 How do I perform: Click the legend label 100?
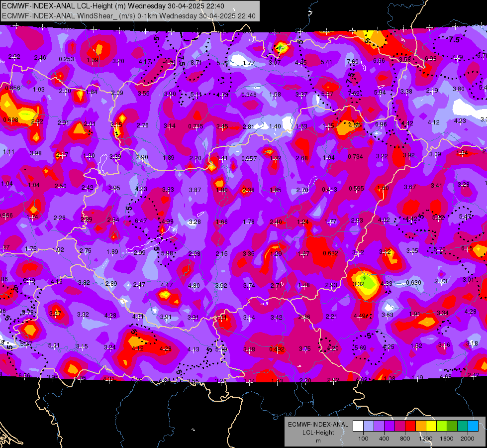[x=363, y=439]
